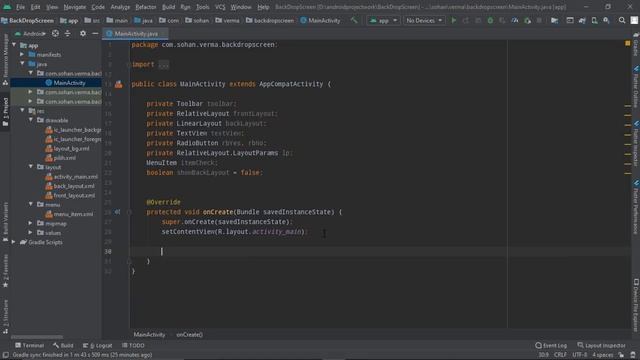Expand Gradle Scripts node
This screenshot has height=360, width=640.
(14, 242)
